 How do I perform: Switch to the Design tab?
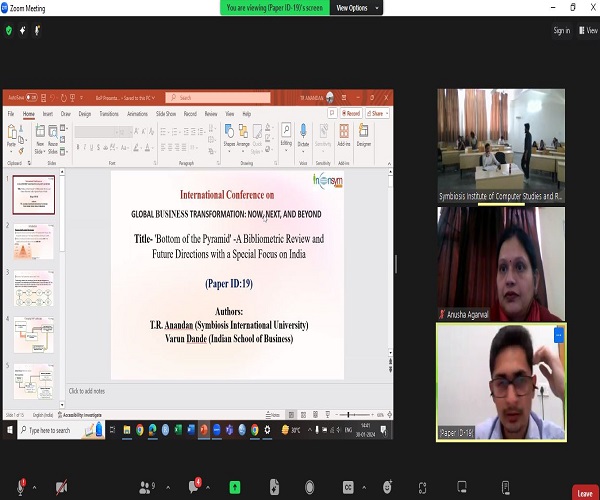click(x=85, y=114)
